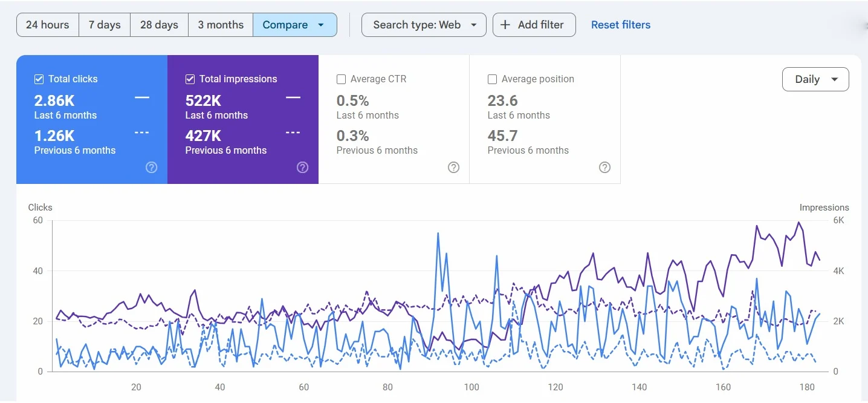Click dashed line legend icon in Total impressions
This screenshot has width=868, height=403.
[x=293, y=133]
